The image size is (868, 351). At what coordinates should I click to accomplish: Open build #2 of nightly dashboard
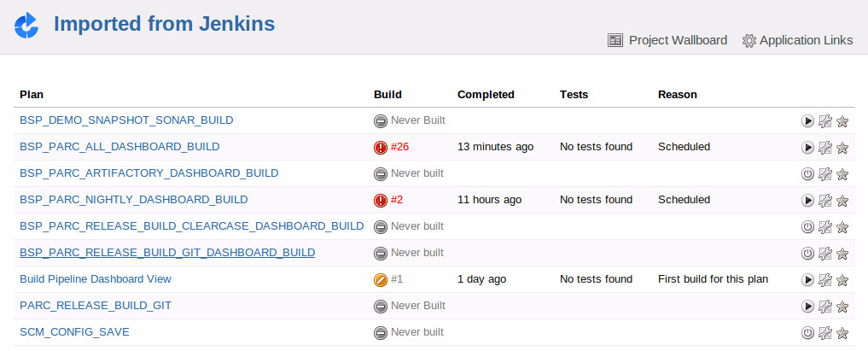click(396, 199)
